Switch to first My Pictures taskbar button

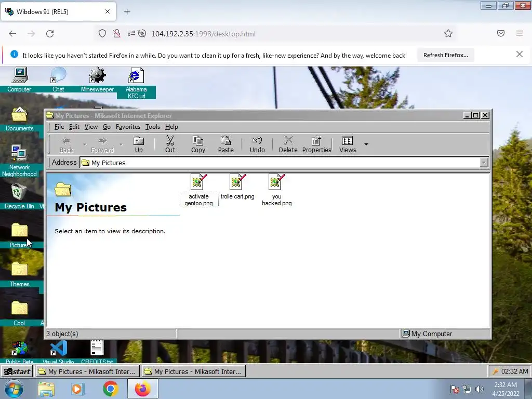click(87, 371)
